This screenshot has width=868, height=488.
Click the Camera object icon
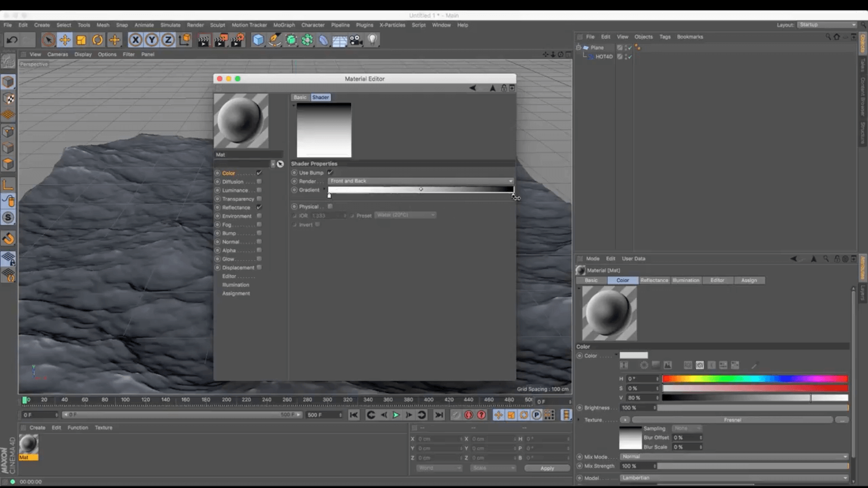coord(356,40)
